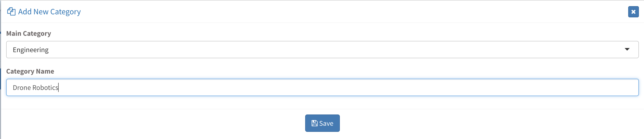Viewport: 644px width, 139px height.
Task: Click the word "Category" in dialog title
Action: coord(65,12)
